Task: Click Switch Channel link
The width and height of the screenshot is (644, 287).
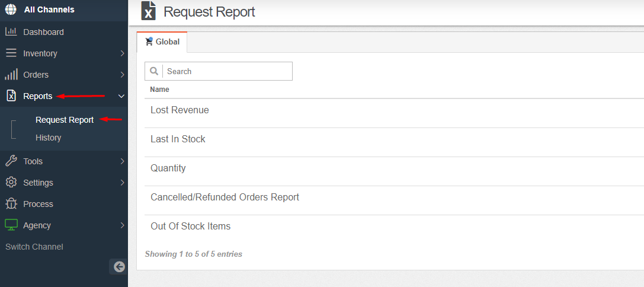Action: (34, 247)
